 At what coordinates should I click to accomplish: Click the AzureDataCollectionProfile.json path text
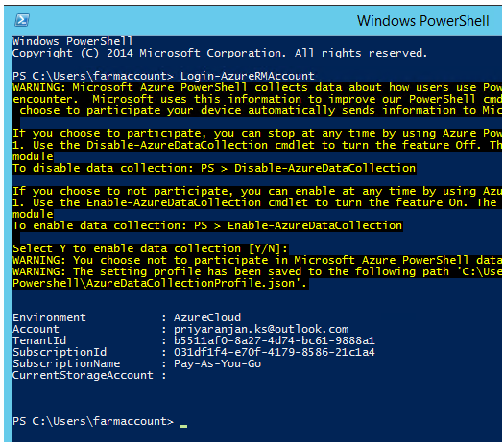coord(160,283)
